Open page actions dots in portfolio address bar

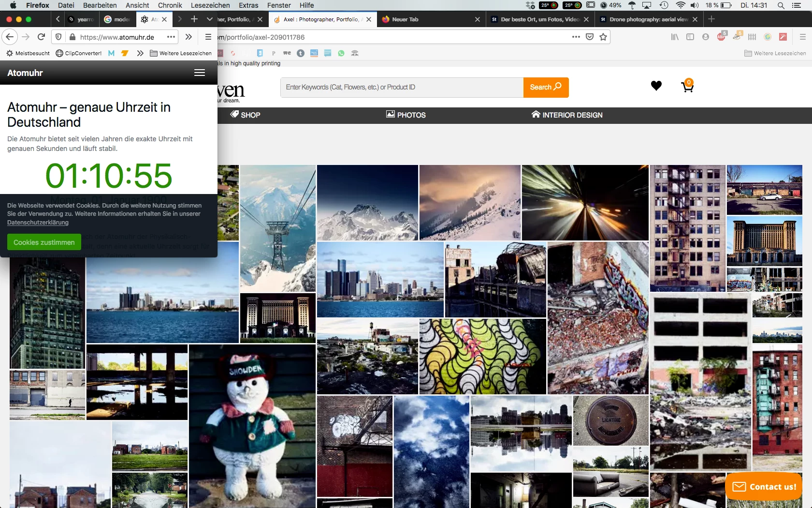[576, 37]
